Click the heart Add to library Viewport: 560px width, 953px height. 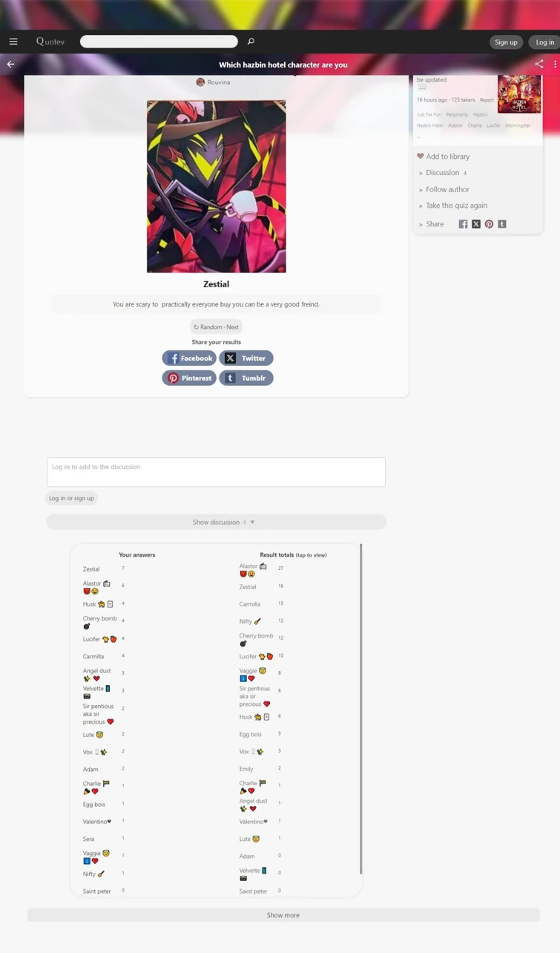point(443,157)
